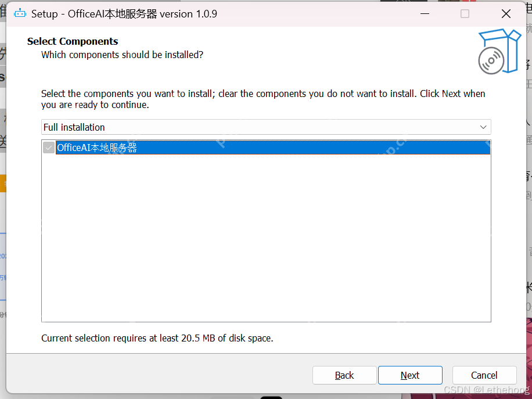Click the 'Select the components you want' instructions
The image size is (532, 399).
click(263, 99)
